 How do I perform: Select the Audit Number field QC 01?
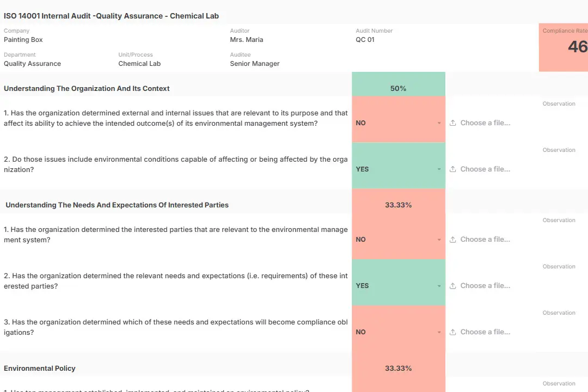[x=365, y=40]
